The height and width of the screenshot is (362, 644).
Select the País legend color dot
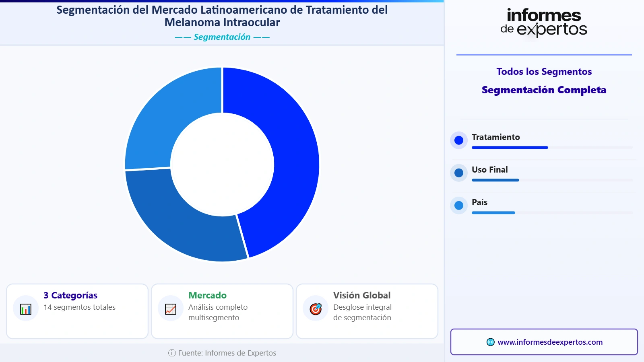tap(459, 206)
